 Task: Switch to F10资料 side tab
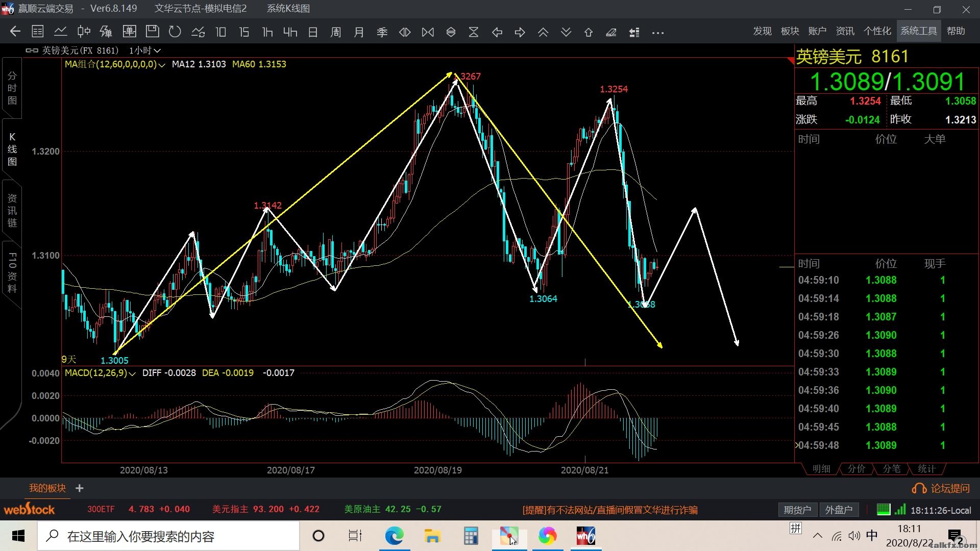pos(12,272)
